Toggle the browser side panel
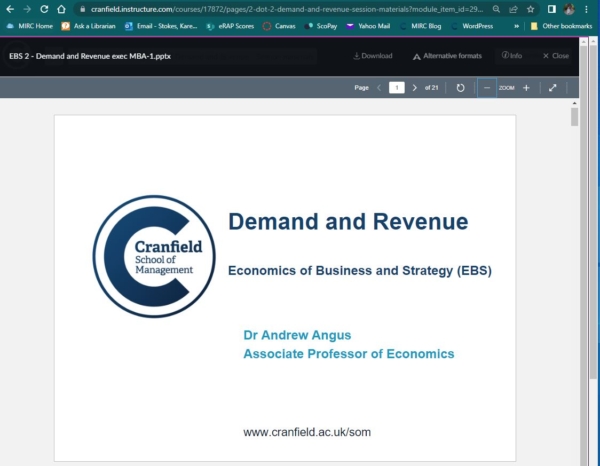This screenshot has height=466, width=600. pos(551,9)
